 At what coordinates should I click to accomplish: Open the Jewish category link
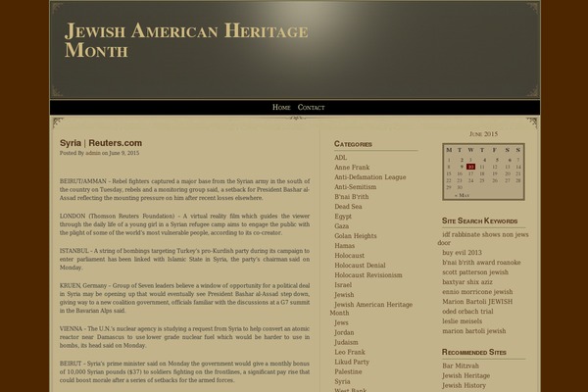pyautogui.click(x=344, y=295)
